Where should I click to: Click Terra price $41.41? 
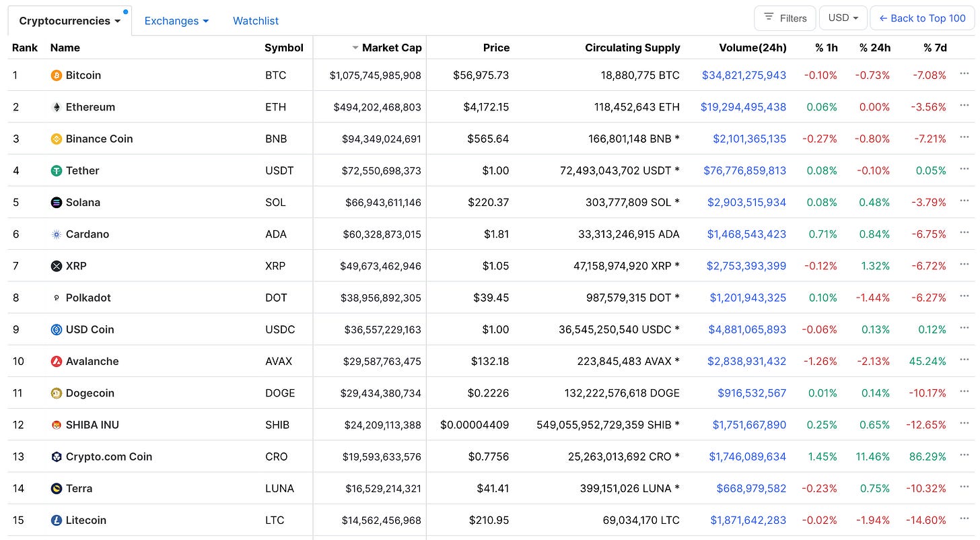(493, 488)
